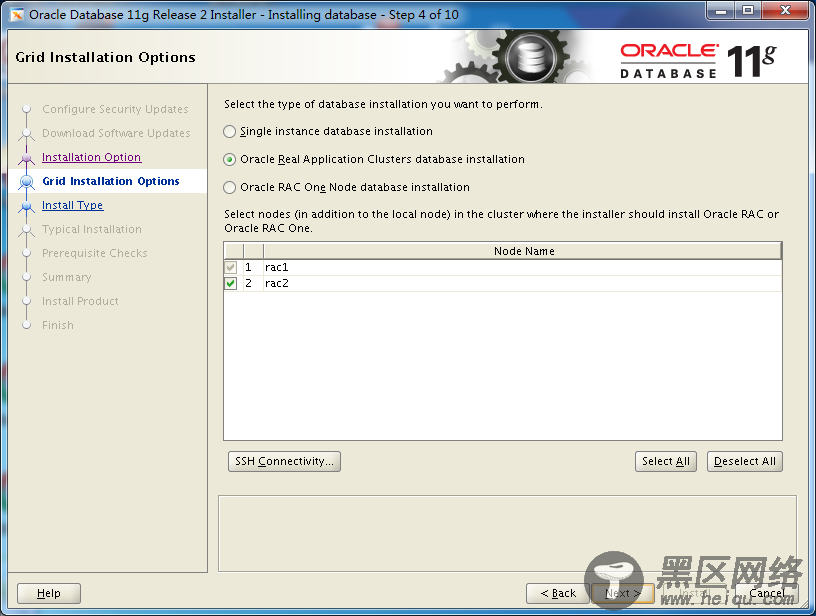Screen dimensions: 816x616
Task: Click the Select All button
Action: point(666,461)
